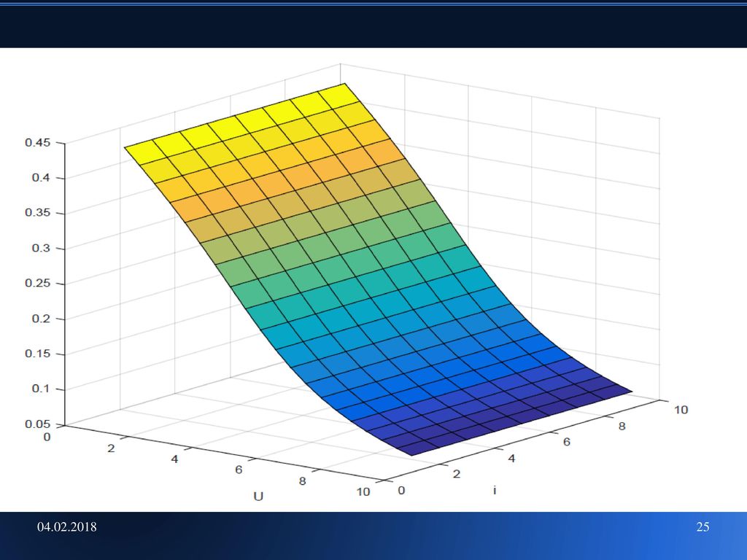Click the 0.35 tick on vertical axis
Image resolution: width=747 pixels, height=560 pixels.
pos(38,212)
